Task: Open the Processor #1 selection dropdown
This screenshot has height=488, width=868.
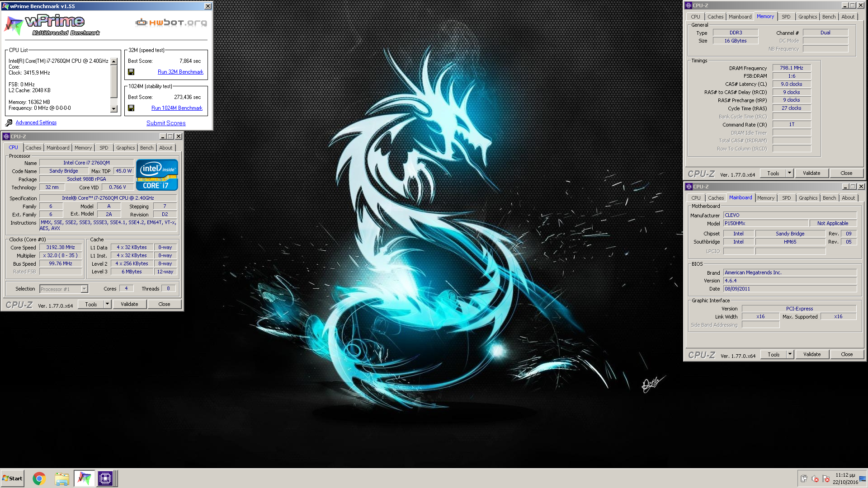Action: [x=84, y=289]
